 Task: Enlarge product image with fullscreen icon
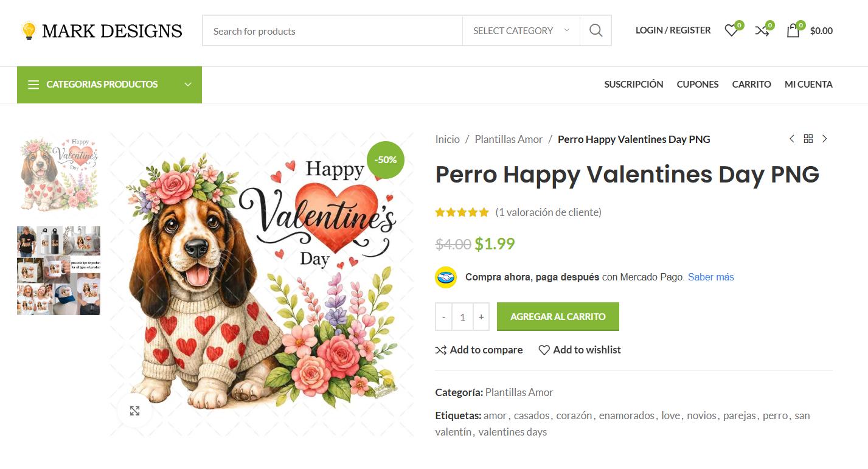coord(135,411)
